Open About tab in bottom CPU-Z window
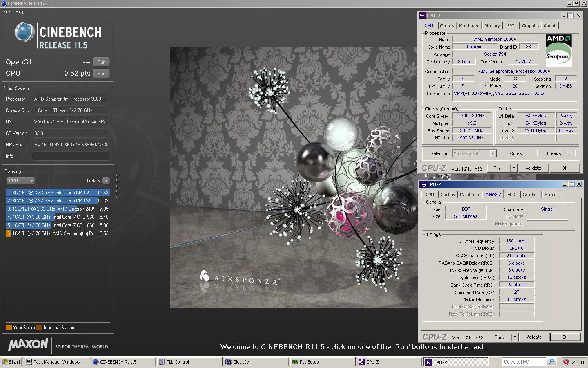Viewport: 588px width, 368px height. (550, 195)
